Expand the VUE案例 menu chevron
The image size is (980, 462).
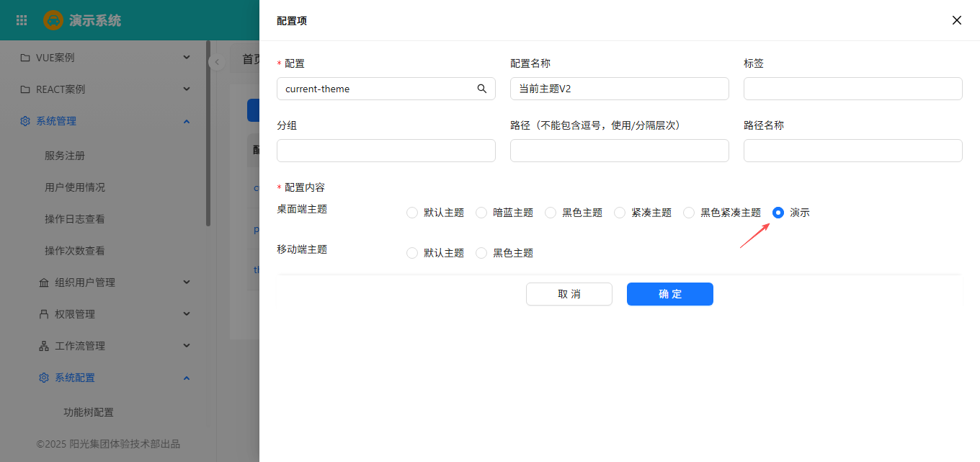coord(187,58)
